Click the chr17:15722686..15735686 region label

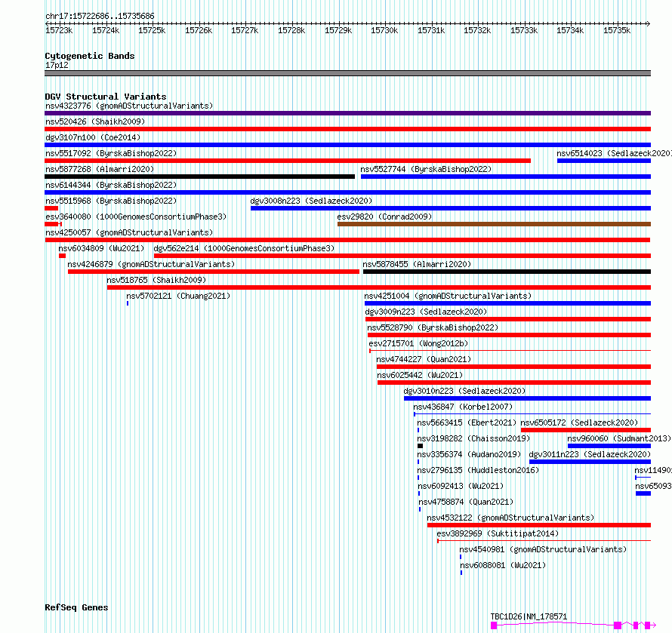click(x=100, y=16)
